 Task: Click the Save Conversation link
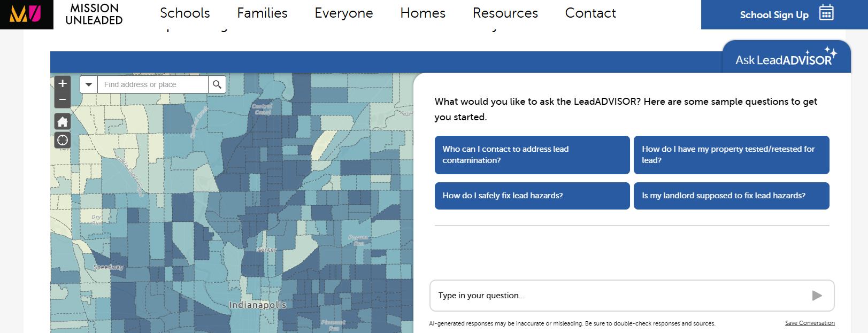pos(810,323)
